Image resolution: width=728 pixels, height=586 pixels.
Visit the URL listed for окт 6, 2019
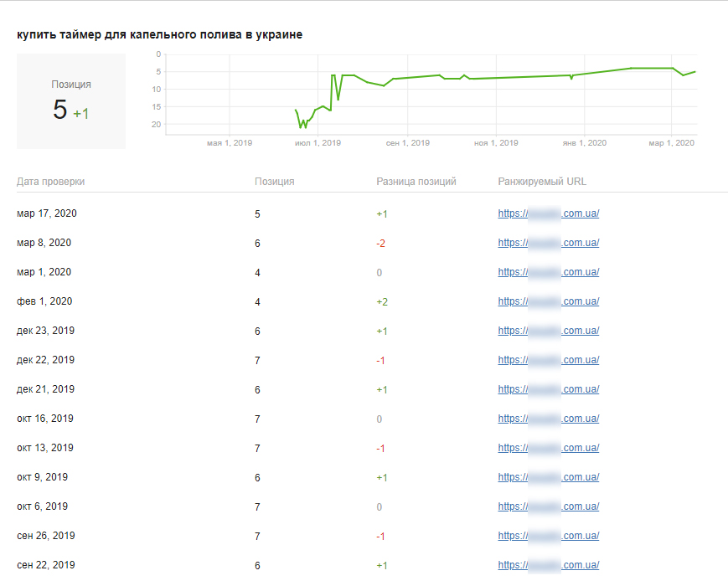pos(549,506)
